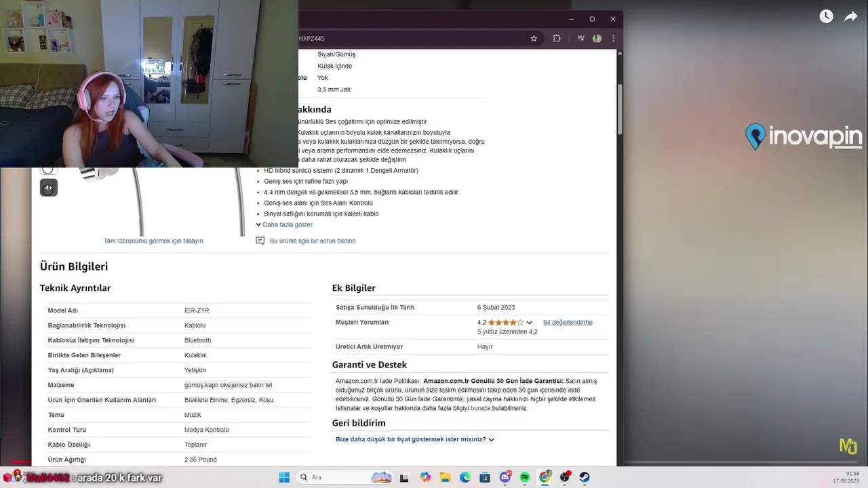The image size is (868, 488).
Task: Click the 4+ more images thumbnail
Action: pyautogui.click(x=48, y=188)
